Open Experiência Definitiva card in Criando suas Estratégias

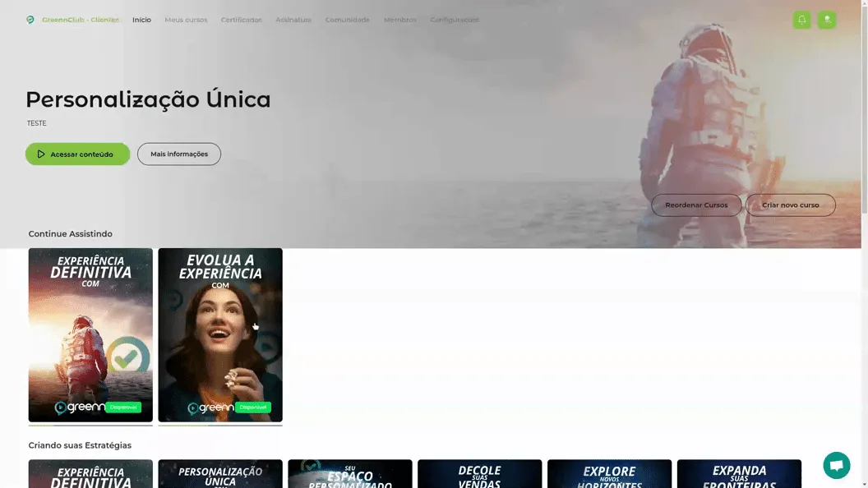pos(90,473)
